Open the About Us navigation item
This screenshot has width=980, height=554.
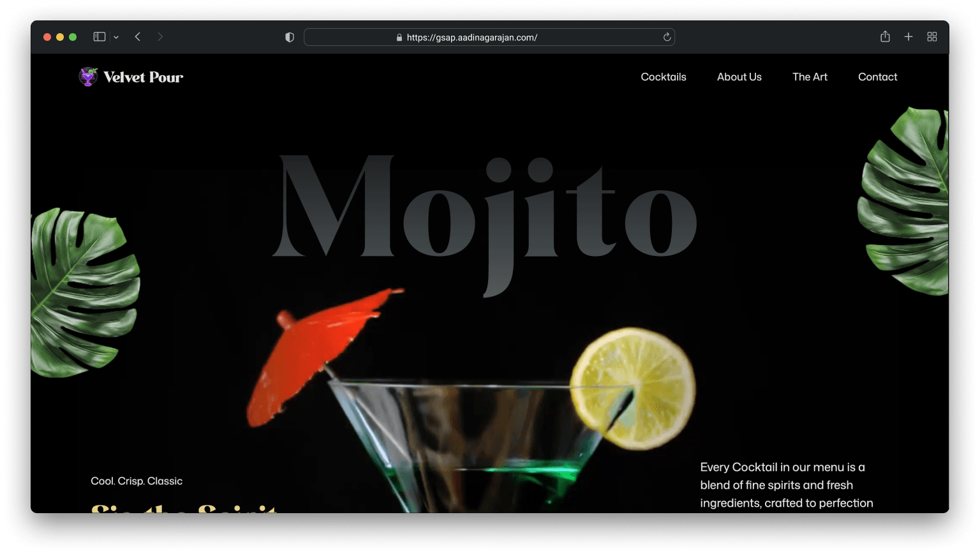coord(739,77)
